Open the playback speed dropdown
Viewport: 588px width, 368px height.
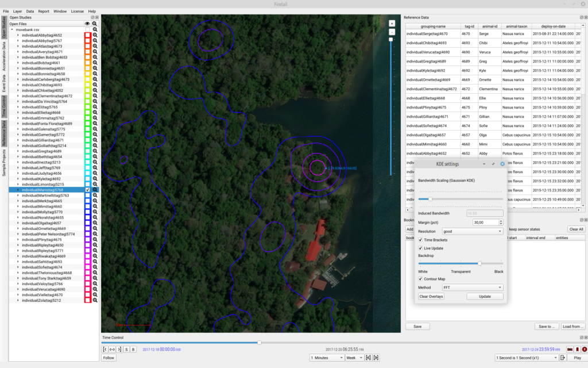click(x=527, y=358)
